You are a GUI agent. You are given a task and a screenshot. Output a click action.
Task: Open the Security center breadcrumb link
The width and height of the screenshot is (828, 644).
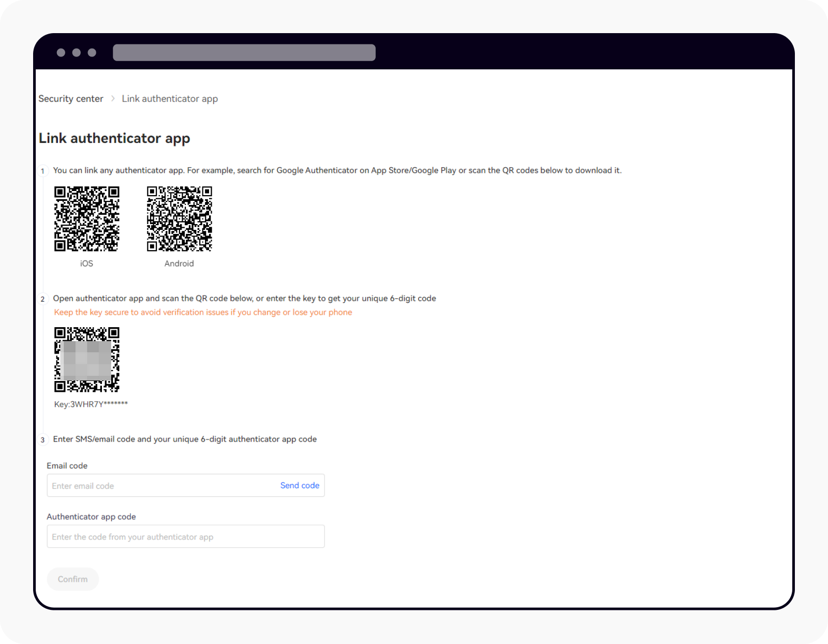pyautogui.click(x=71, y=99)
